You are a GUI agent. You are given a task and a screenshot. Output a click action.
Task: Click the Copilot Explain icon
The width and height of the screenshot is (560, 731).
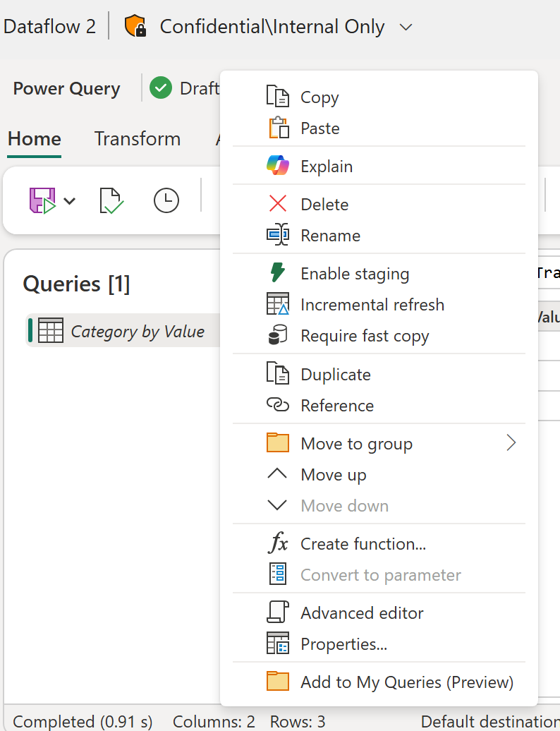pos(278,166)
